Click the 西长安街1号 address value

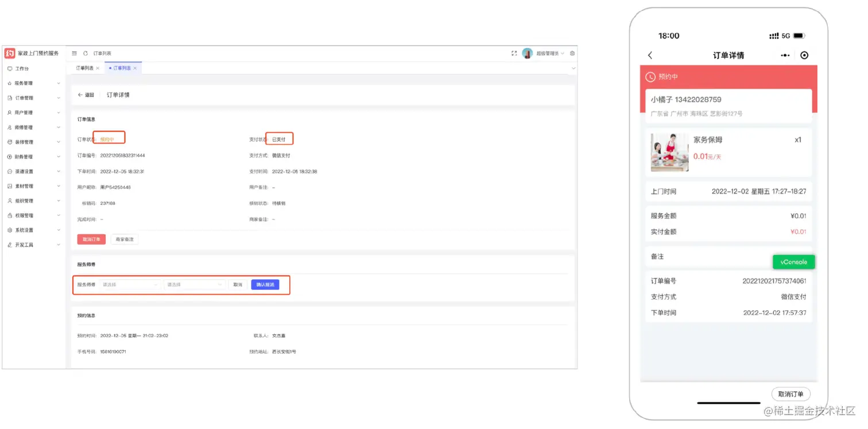tap(284, 351)
